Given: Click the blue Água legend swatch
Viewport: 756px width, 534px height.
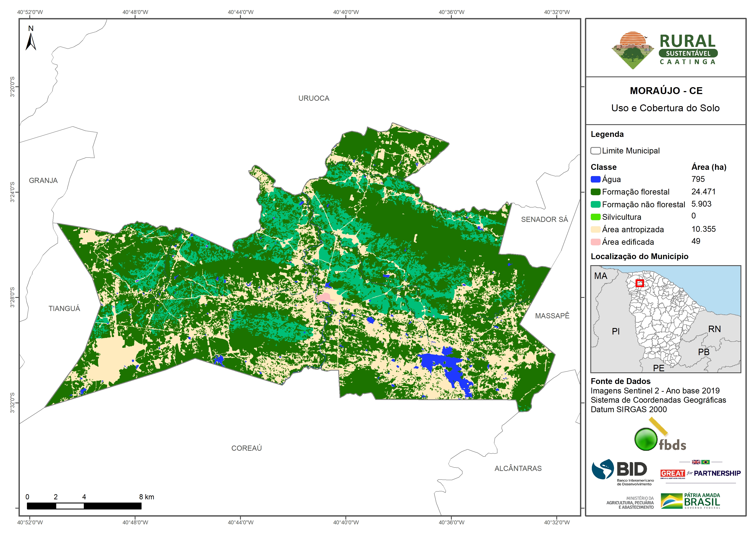Looking at the screenshot, I should (595, 179).
